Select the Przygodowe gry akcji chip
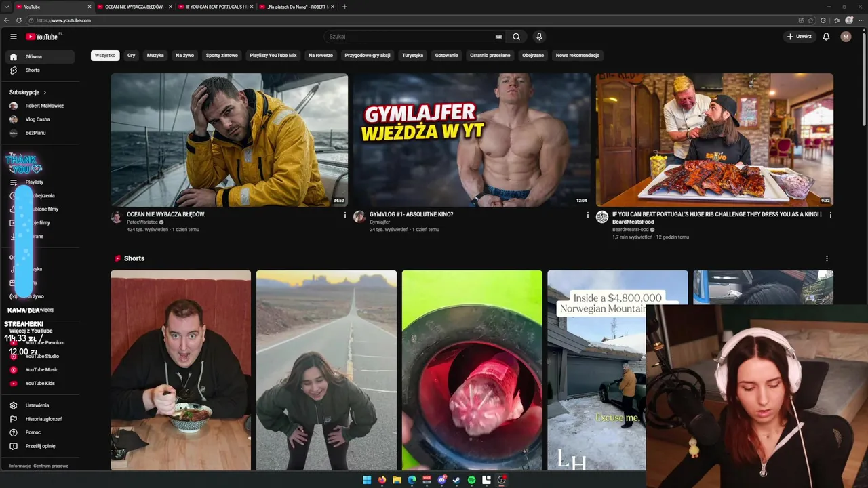Screen dimensions: 868x488 click(368, 56)
